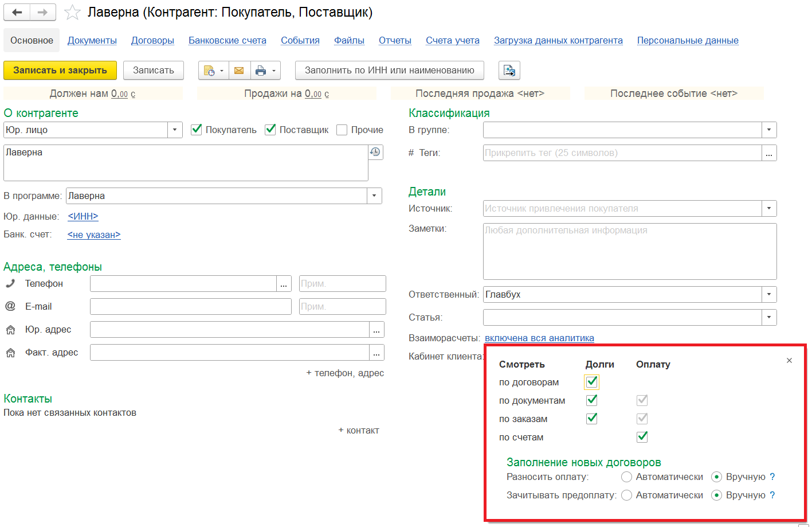Screen dimensions: 812x527
Task: Open the <ИНН> legal data link
Action: 83,216
